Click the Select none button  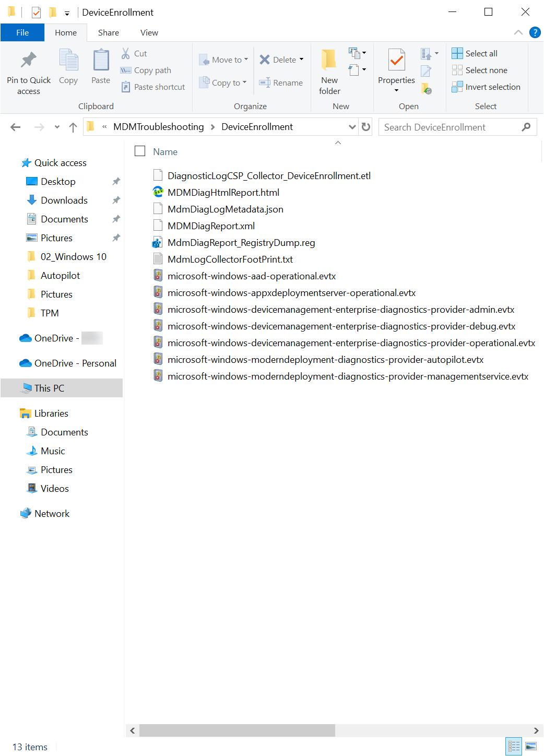tap(480, 69)
